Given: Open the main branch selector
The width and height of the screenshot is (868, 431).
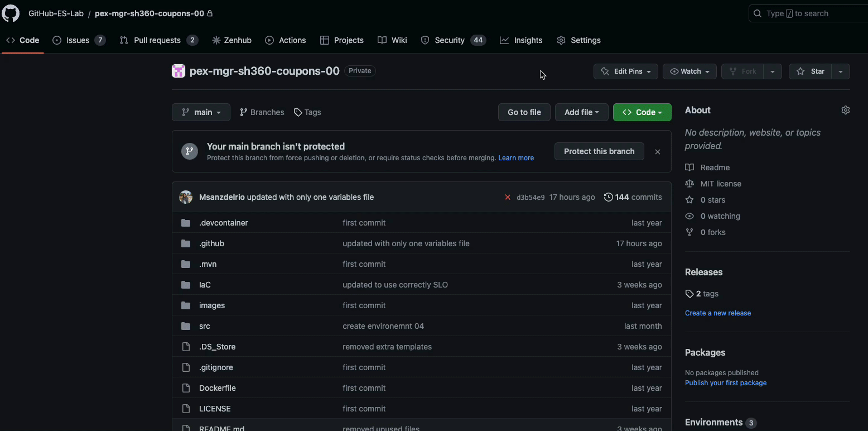Looking at the screenshot, I should click(x=201, y=112).
